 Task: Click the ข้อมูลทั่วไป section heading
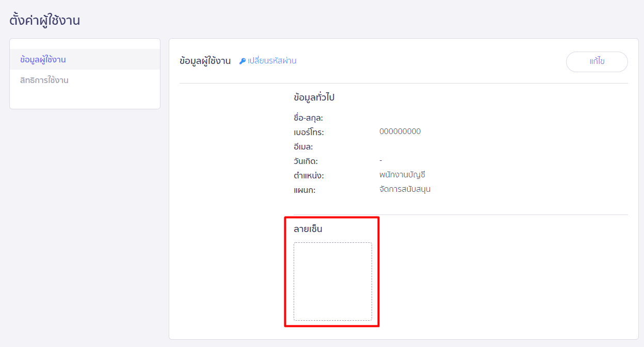coord(314,97)
